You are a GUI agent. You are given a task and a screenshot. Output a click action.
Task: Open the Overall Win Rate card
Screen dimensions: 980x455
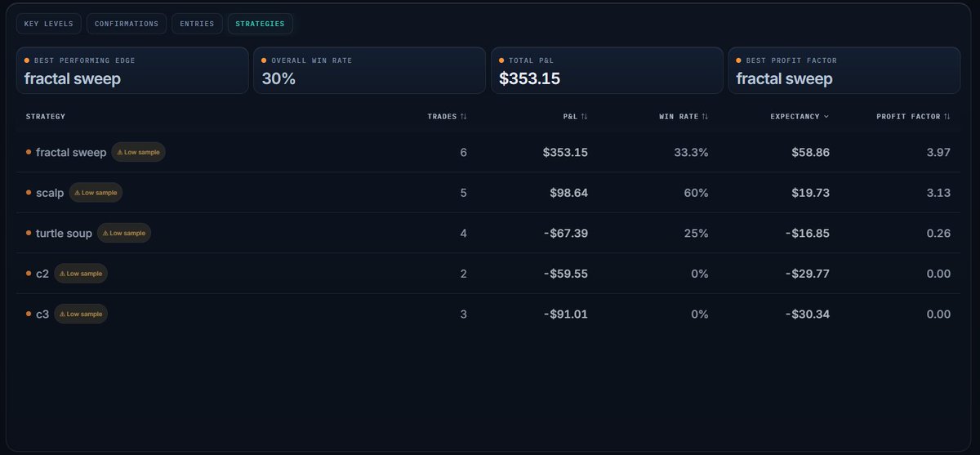(369, 70)
